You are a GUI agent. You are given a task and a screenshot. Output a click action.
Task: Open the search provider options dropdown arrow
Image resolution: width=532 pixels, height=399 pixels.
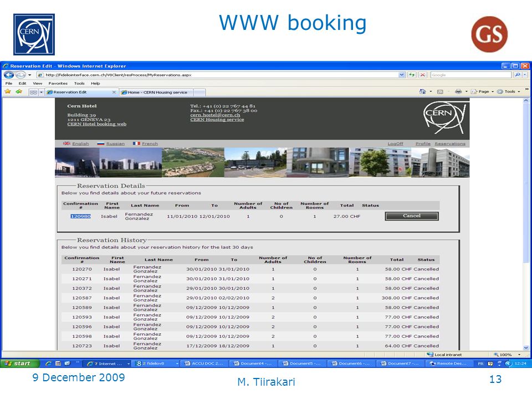click(525, 75)
